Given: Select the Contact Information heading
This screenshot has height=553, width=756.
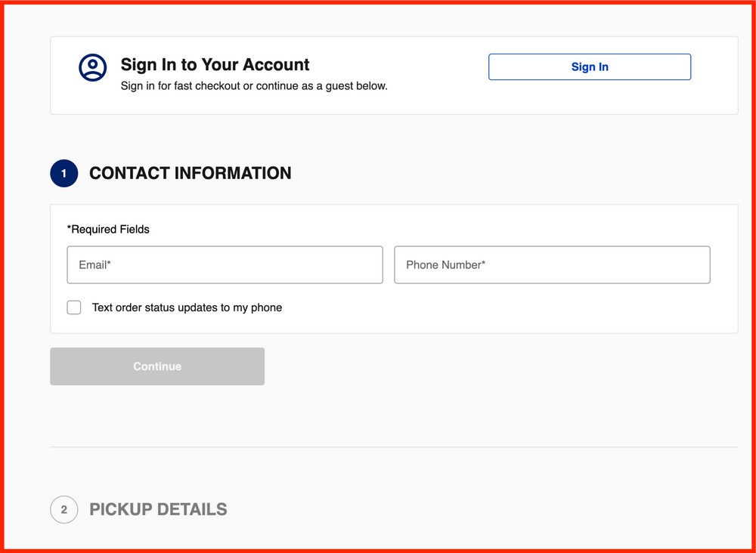Looking at the screenshot, I should (190, 173).
